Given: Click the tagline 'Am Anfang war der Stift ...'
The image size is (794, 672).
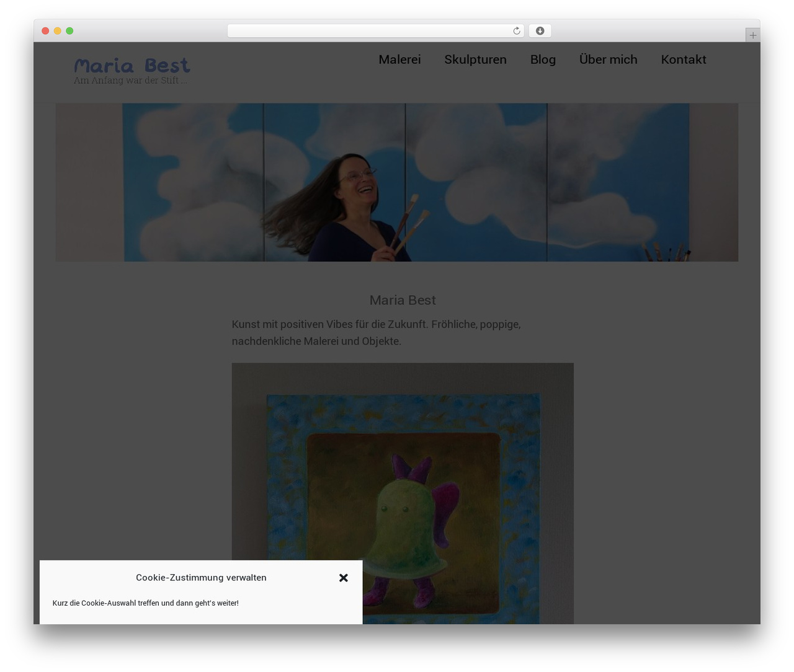Looking at the screenshot, I should [130, 81].
